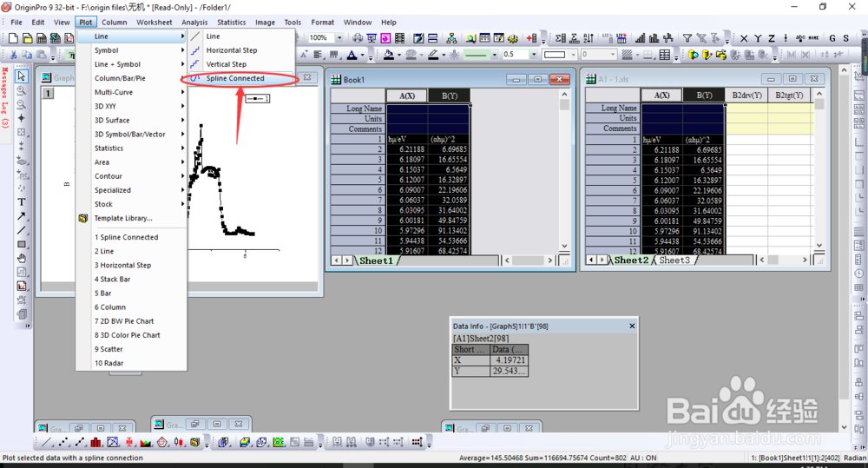Expand the 3D Surface submenu
This screenshot has width=868, height=468.
(x=132, y=120)
